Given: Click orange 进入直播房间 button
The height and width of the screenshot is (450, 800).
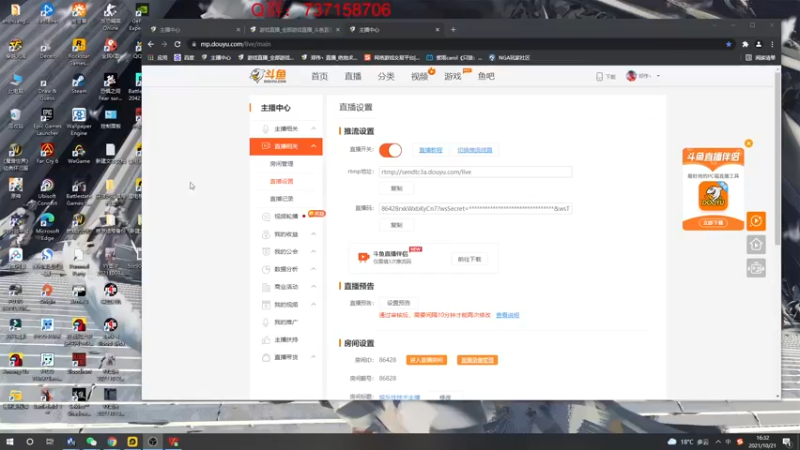Looking at the screenshot, I should tap(427, 360).
